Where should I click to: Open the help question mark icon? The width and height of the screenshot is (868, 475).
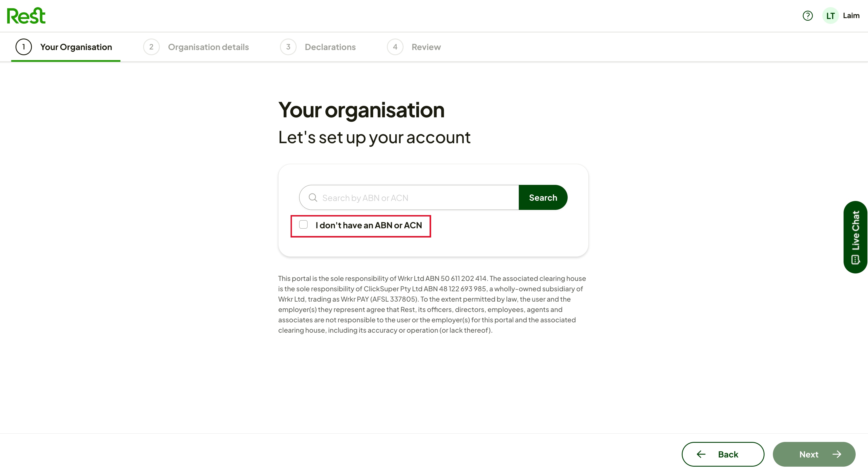click(807, 16)
